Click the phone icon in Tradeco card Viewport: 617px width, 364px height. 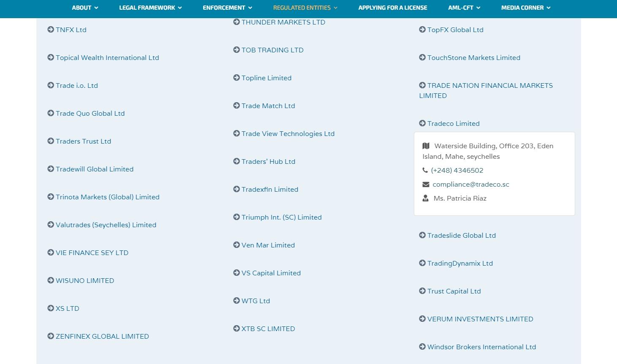(425, 170)
